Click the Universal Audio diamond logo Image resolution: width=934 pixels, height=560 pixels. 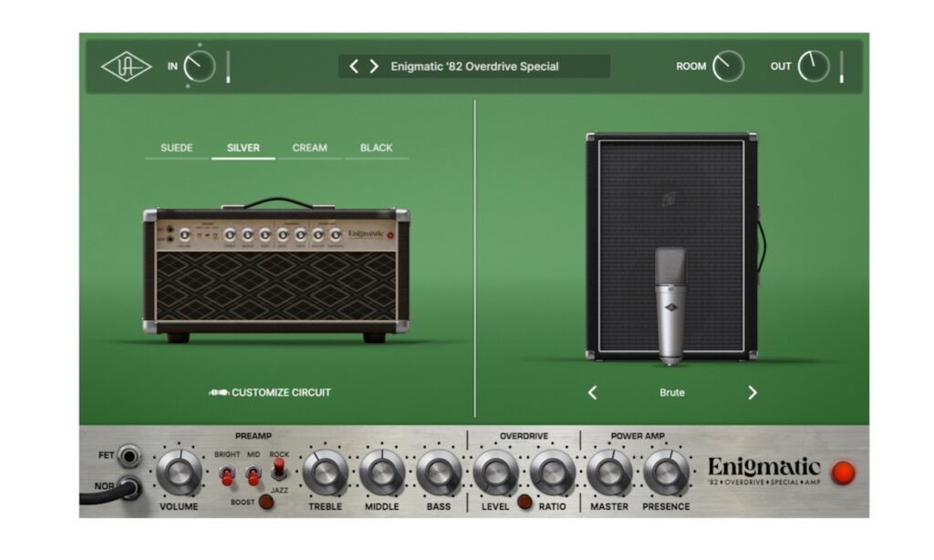126,67
